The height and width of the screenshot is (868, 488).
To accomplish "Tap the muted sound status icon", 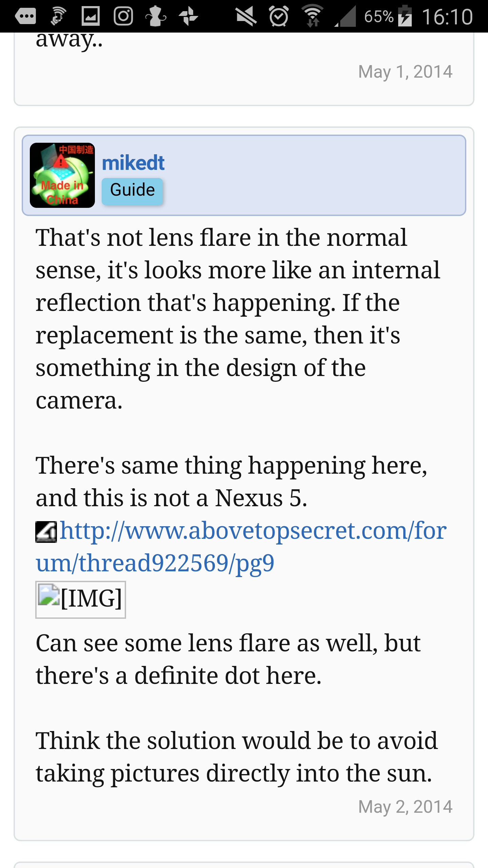I will pos(246,16).
